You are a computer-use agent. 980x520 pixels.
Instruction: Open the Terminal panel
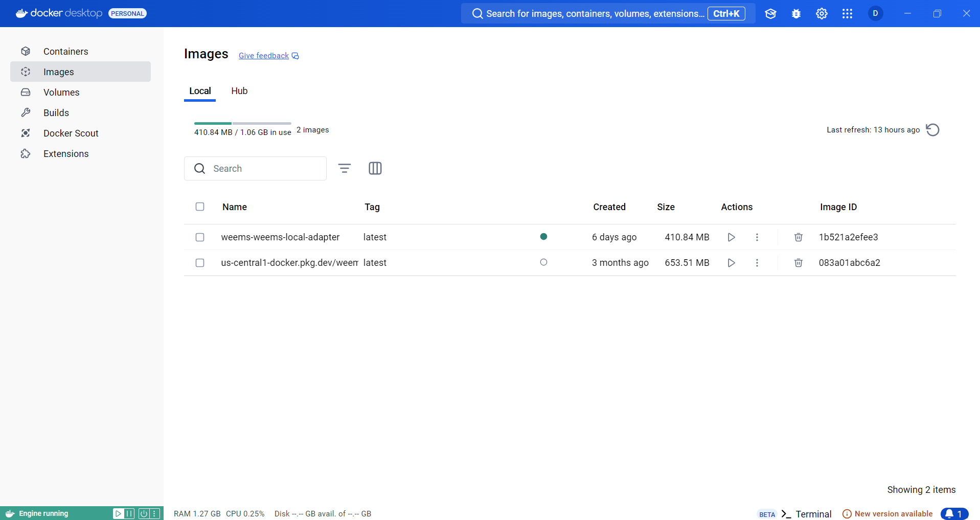coord(807,514)
